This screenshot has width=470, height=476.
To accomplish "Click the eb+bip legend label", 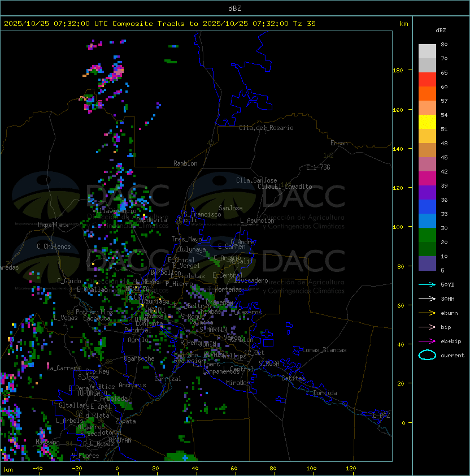I will tap(451, 341).
